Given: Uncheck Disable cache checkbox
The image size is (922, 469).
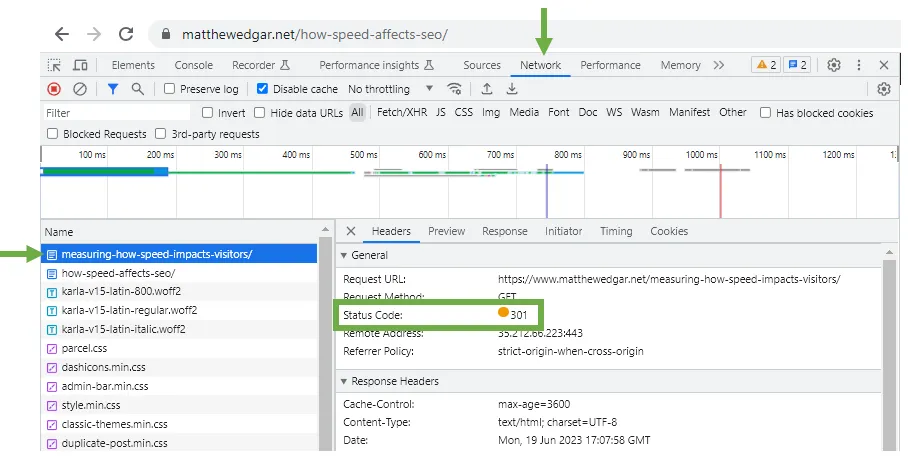Looking at the screenshot, I should point(262,89).
